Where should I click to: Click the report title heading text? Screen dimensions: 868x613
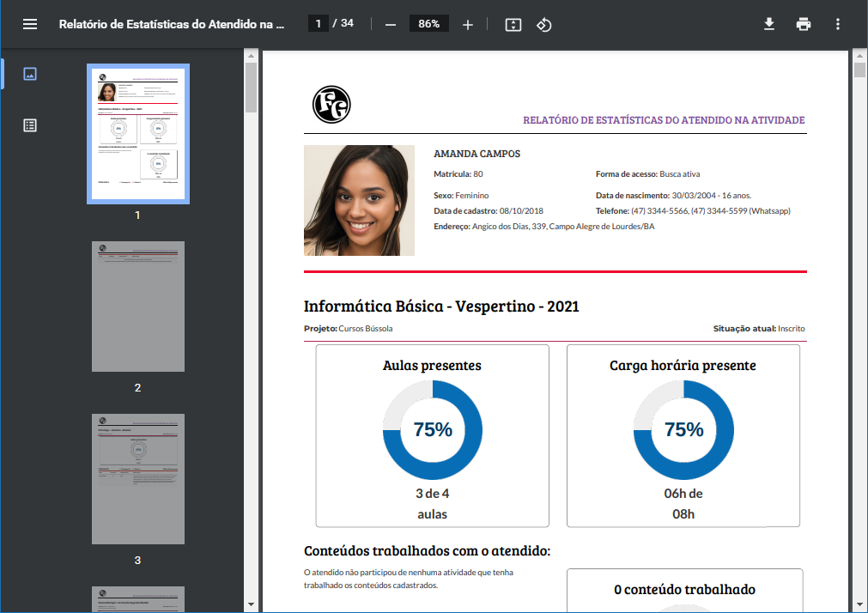click(x=664, y=120)
